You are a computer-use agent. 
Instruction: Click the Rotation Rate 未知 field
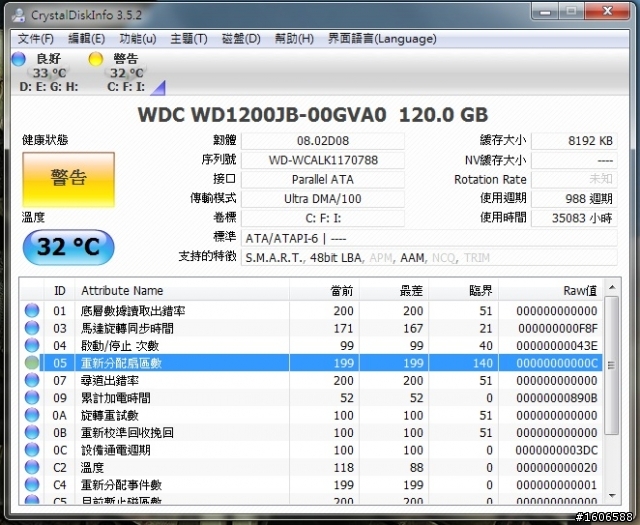click(574, 180)
